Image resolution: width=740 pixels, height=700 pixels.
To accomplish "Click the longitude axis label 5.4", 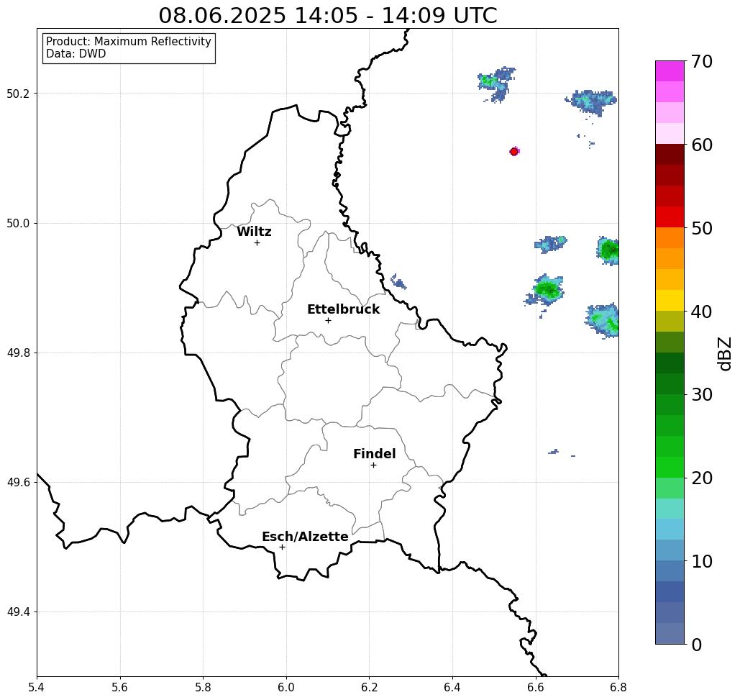I will point(37,687).
